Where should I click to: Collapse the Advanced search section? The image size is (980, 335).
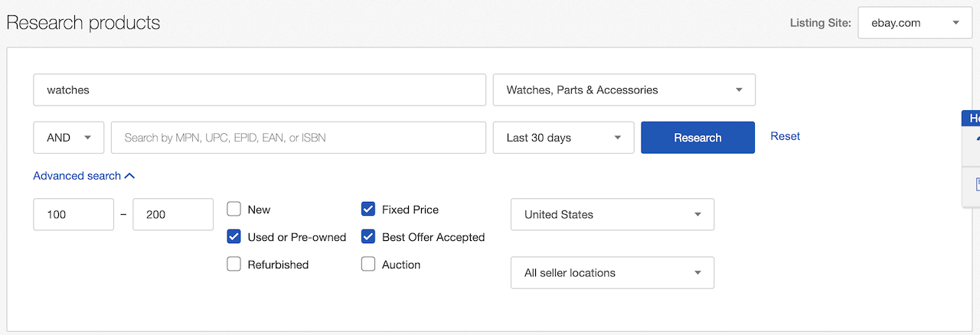tap(84, 176)
